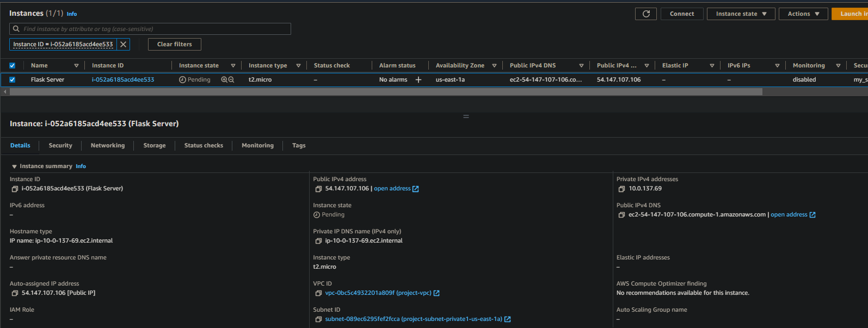
Task: Sort by Instance state column
Action: [233, 66]
